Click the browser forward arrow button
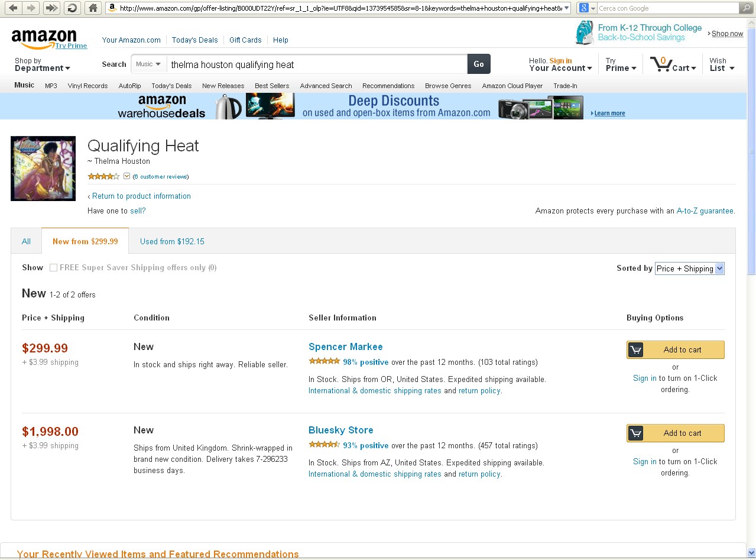This screenshot has width=756, height=560. click(31, 8)
